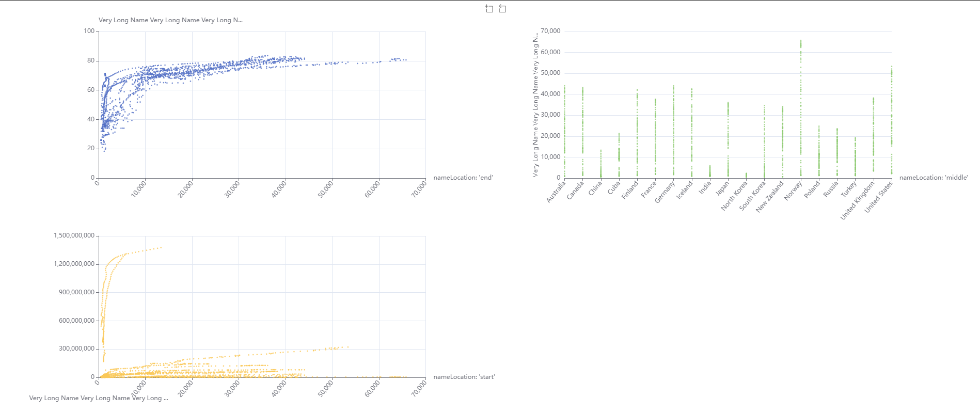The height and width of the screenshot is (412, 980).
Task: Click the 900,000,000 y-axis label
Action: coord(77,293)
